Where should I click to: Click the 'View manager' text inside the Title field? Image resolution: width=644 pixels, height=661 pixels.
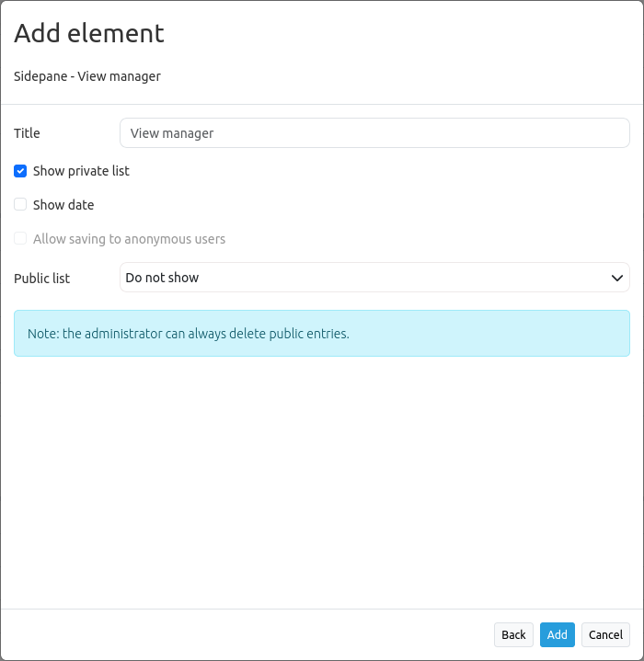click(172, 133)
